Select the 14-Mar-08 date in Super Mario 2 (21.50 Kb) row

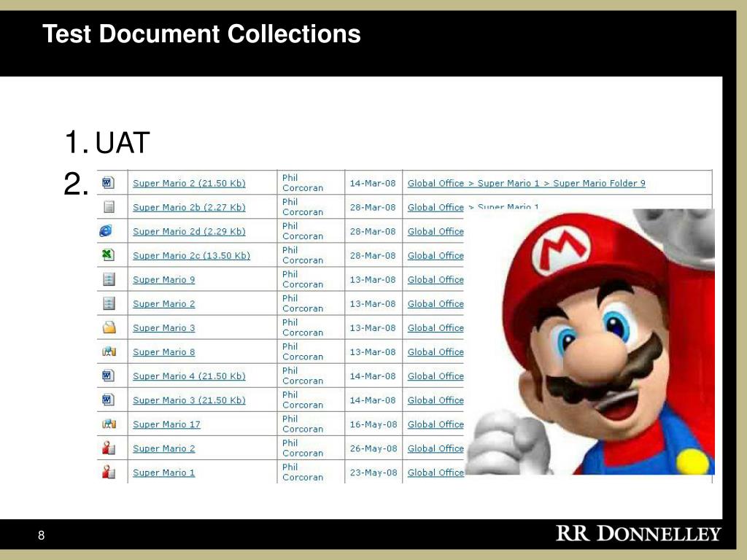tap(373, 183)
